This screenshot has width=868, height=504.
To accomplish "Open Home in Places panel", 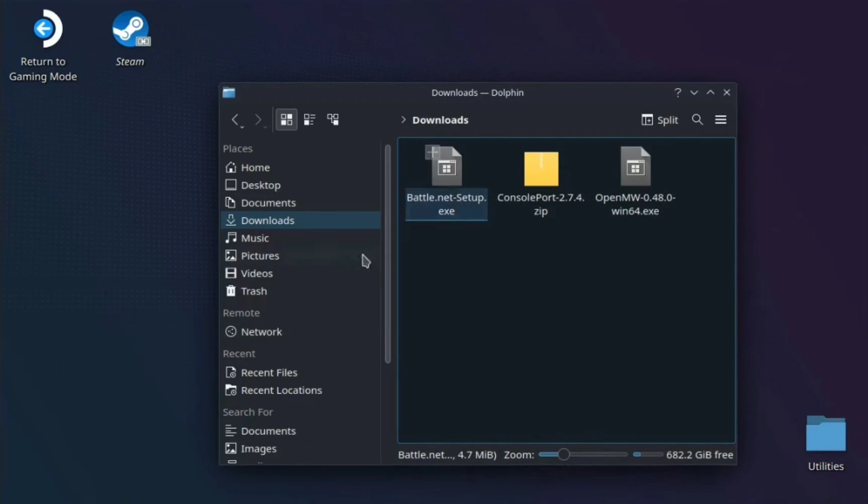I will point(300,167).
